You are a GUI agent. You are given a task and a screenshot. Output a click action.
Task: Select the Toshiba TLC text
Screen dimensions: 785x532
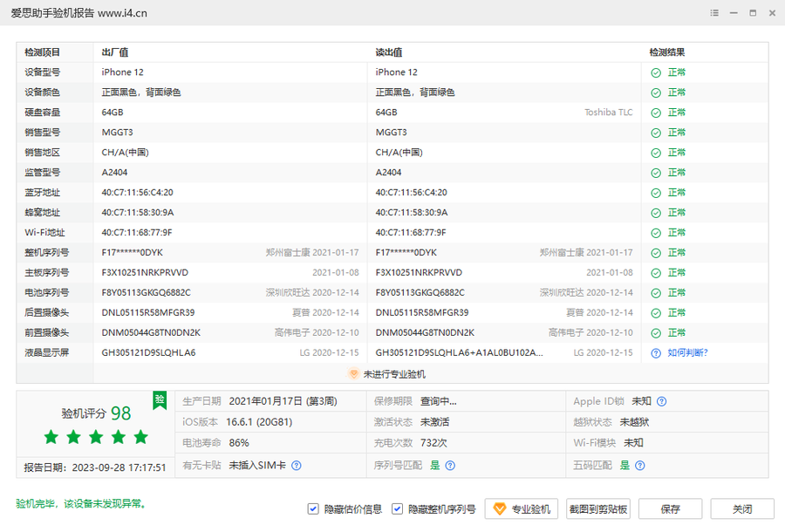click(x=608, y=113)
